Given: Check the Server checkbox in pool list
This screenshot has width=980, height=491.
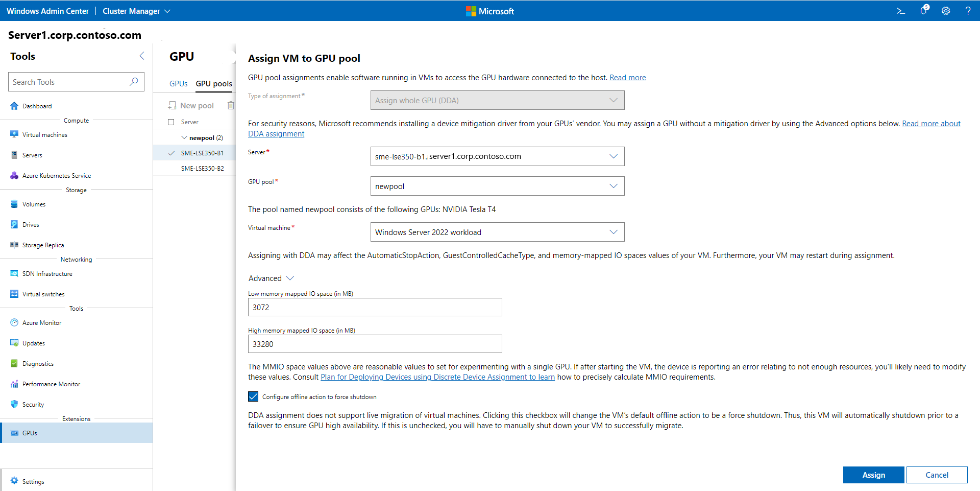Looking at the screenshot, I should [x=171, y=122].
